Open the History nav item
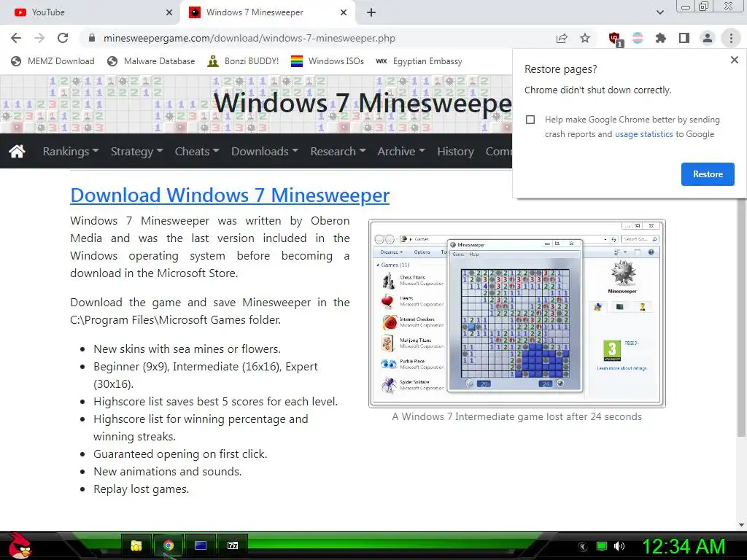 [455, 152]
